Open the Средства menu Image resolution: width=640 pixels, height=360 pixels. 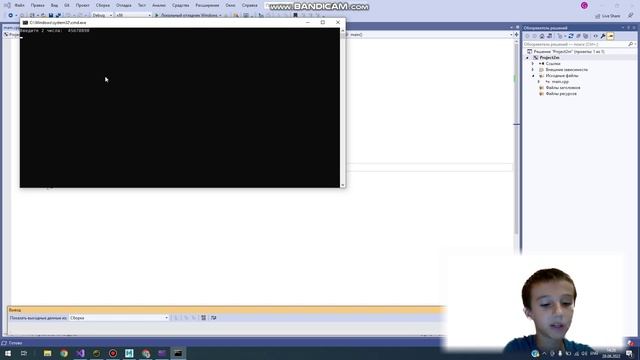tap(180, 5)
